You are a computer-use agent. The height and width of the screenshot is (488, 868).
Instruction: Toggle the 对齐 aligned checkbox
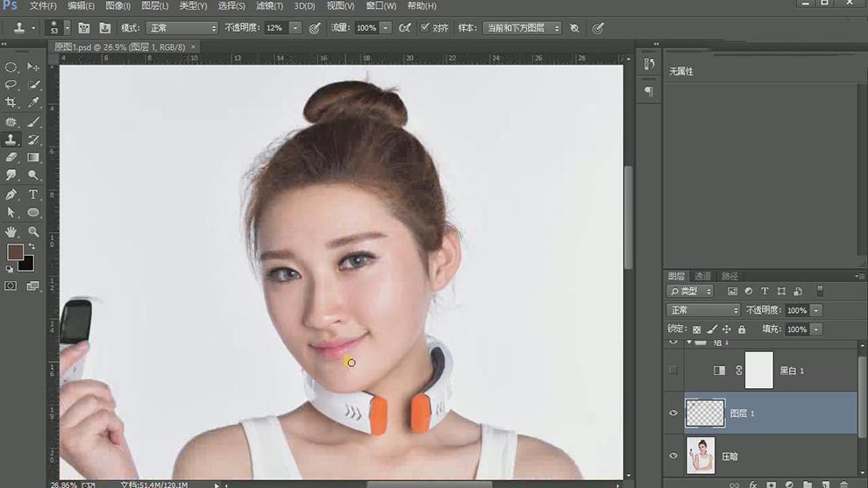[425, 28]
